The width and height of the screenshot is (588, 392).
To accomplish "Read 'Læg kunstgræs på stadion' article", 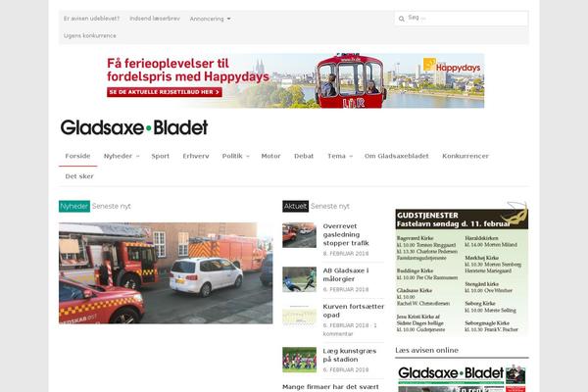I will 349,355.
